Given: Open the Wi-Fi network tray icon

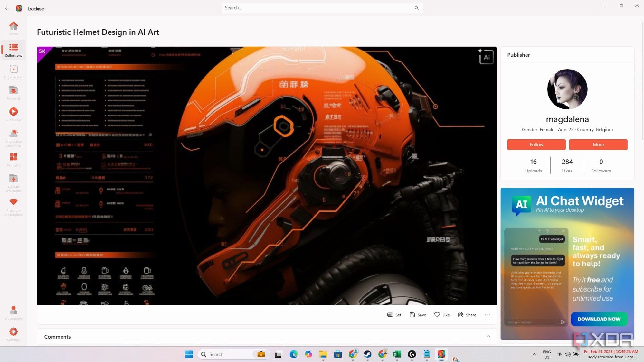Looking at the screenshot, I should 560,354.
